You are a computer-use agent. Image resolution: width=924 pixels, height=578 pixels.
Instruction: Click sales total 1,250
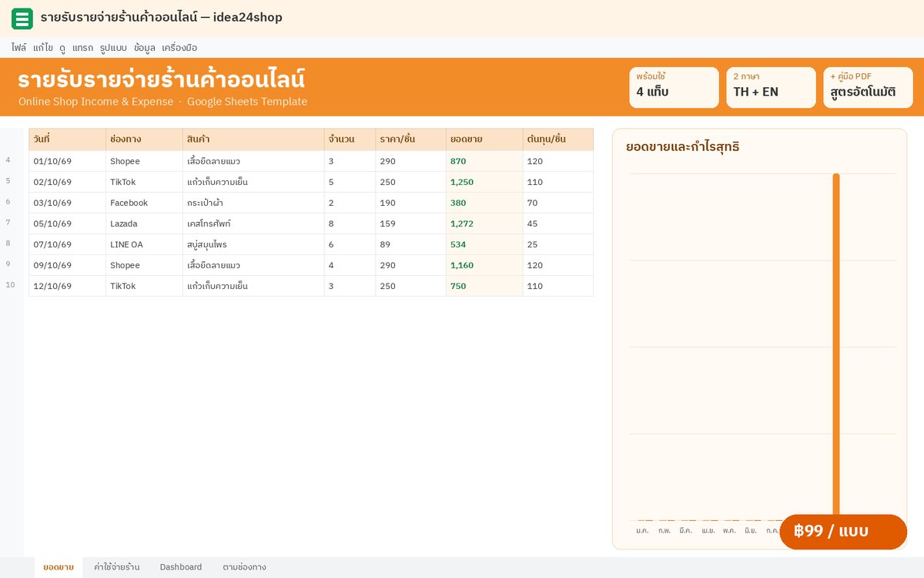click(484, 182)
